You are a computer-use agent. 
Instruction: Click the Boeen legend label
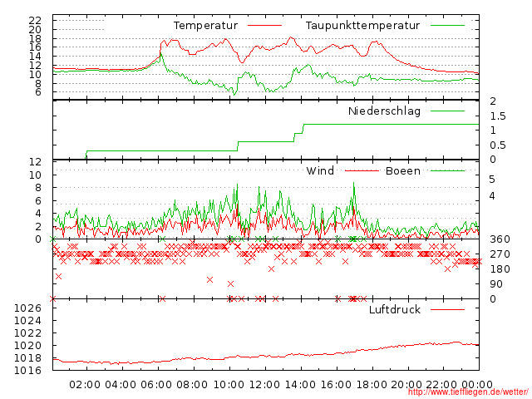(x=403, y=170)
